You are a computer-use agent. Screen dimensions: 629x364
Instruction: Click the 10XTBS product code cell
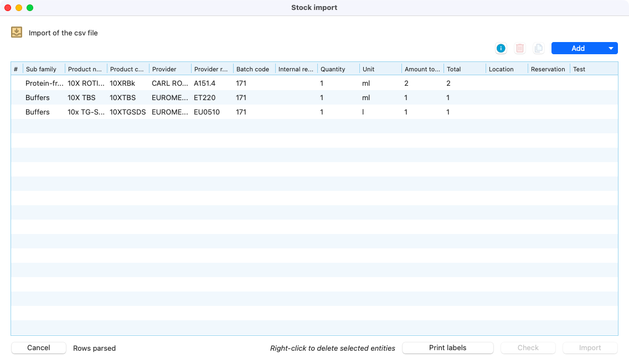pyautogui.click(x=128, y=98)
